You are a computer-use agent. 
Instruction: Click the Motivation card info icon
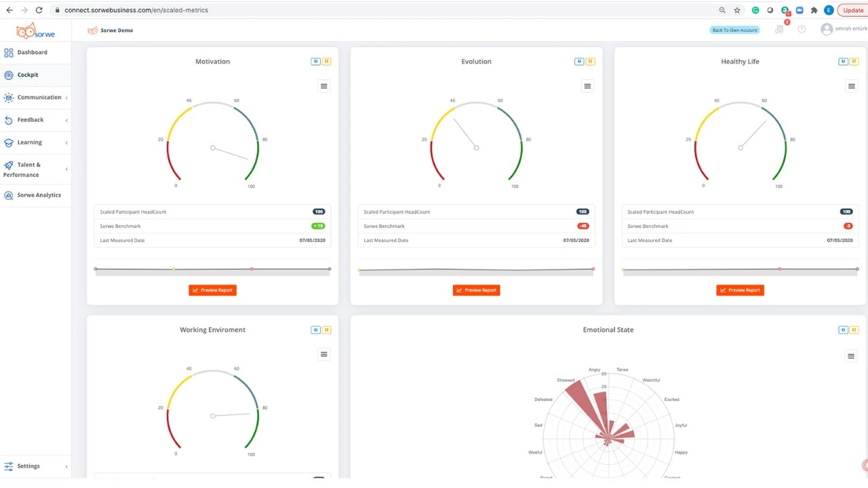point(315,62)
